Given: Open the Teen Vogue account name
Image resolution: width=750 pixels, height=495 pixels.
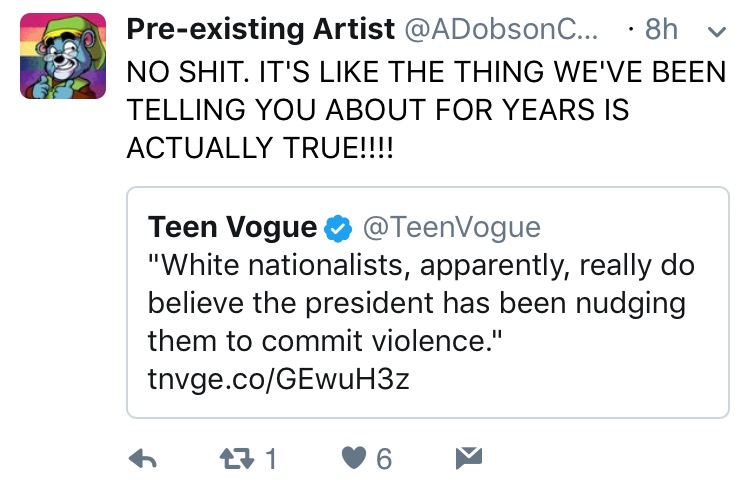Looking at the screenshot, I should 232,227.
